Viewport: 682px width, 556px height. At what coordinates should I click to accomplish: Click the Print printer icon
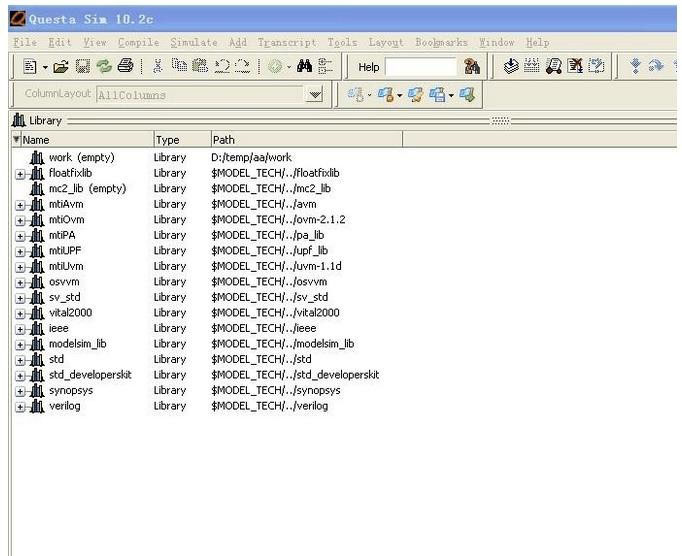[125, 67]
